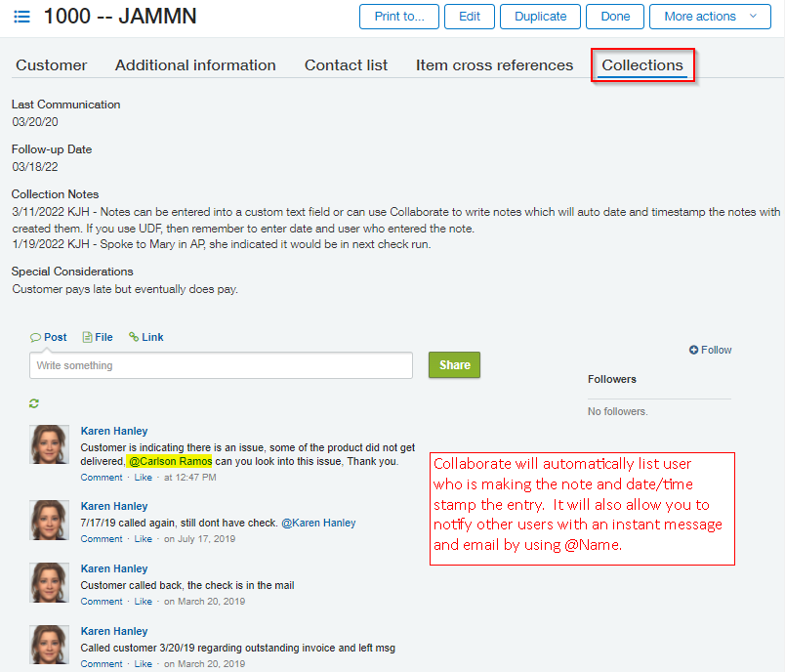Like the 7/17/19 called again post
The image size is (785, 672).
143,539
